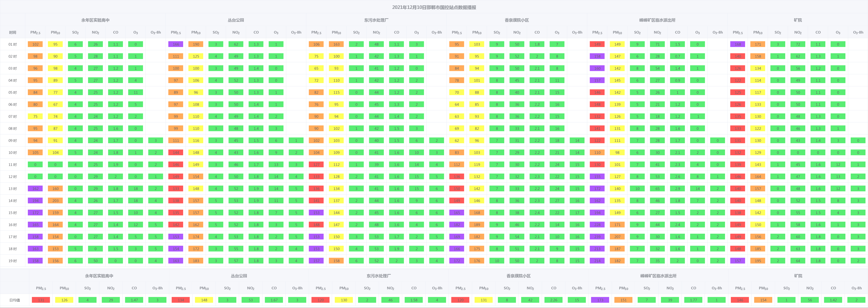Click 永年区实验高中 daily average CO value 1.47

coord(134,300)
